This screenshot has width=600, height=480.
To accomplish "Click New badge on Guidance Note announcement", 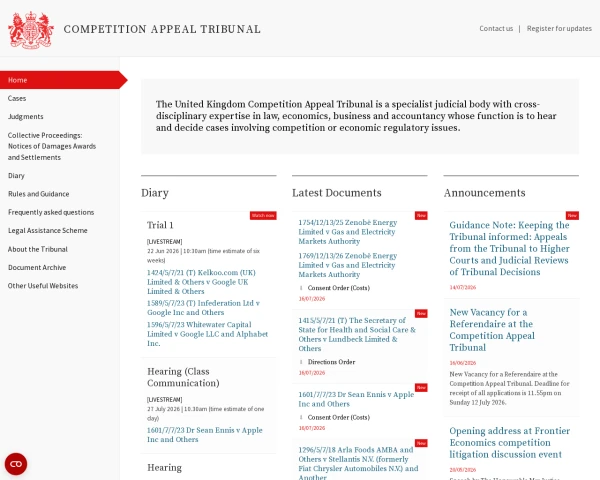I will 572,216.
